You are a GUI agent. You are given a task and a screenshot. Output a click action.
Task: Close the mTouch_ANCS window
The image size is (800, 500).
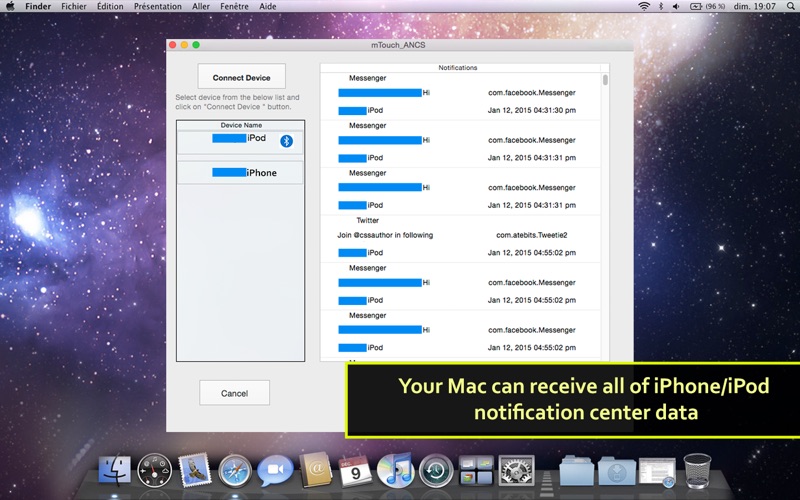(x=173, y=45)
